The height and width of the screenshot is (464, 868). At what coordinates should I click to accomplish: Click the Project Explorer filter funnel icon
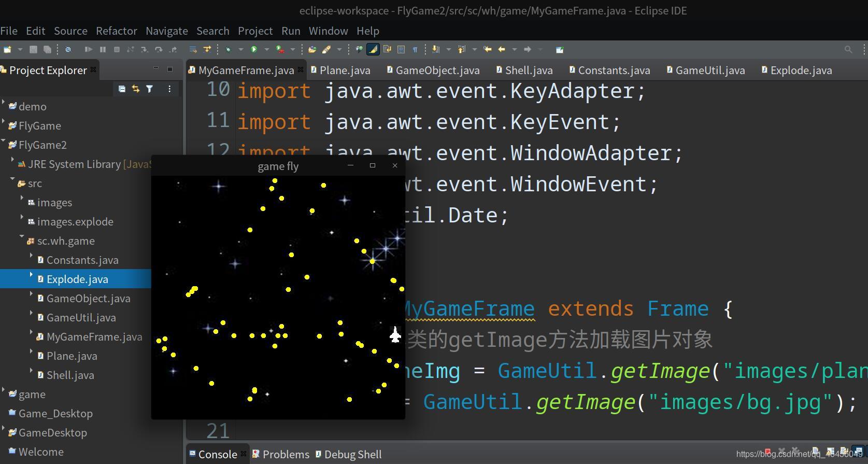[149, 89]
